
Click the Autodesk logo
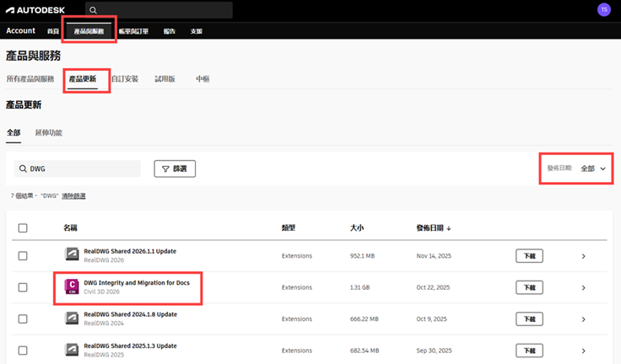[35, 10]
